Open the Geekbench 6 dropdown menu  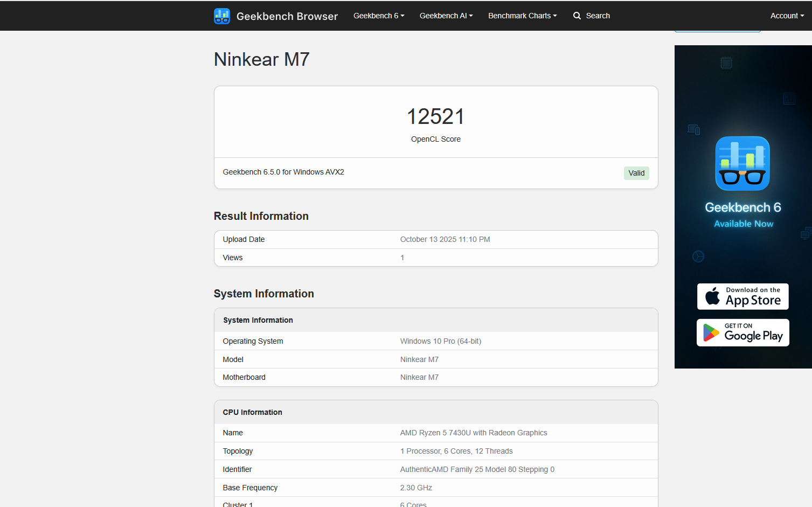378,16
